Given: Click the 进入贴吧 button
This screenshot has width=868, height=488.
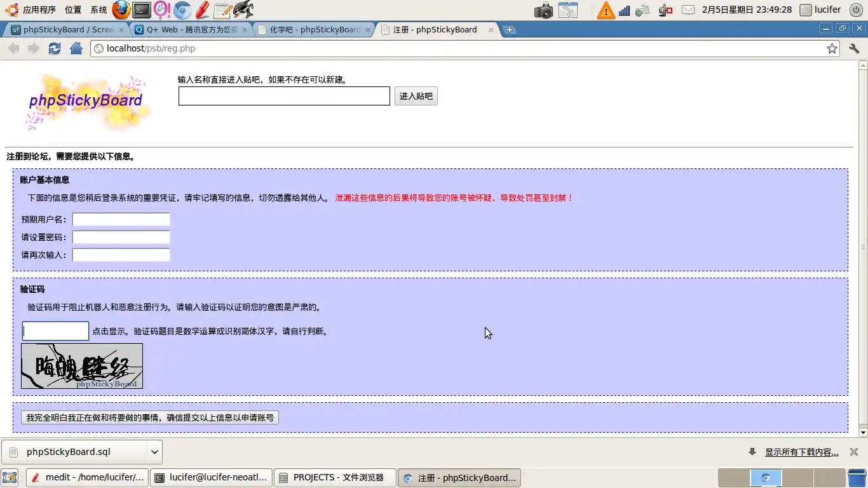Looking at the screenshot, I should (416, 96).
